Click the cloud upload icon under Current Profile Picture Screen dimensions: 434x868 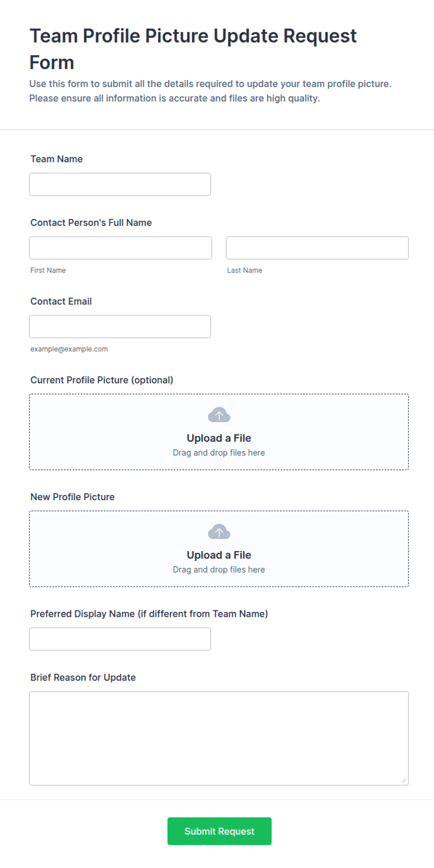tap(219, 414)
